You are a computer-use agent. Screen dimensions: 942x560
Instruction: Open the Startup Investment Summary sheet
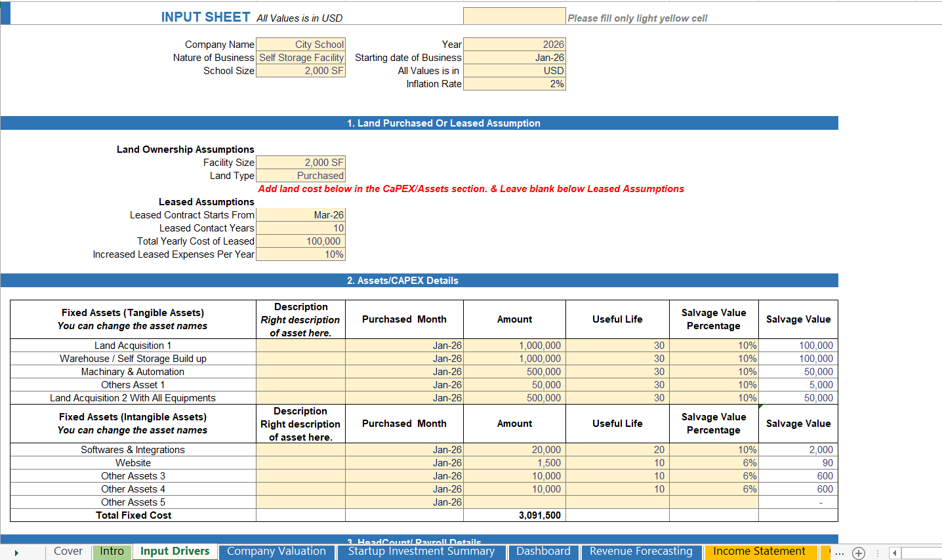click(422, 551)
